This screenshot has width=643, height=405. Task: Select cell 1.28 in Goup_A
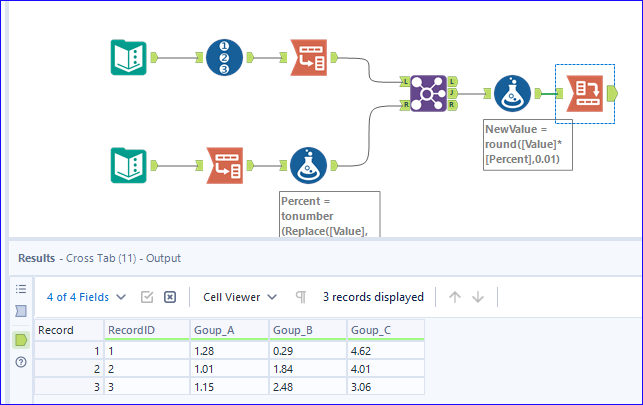[229, 351]
